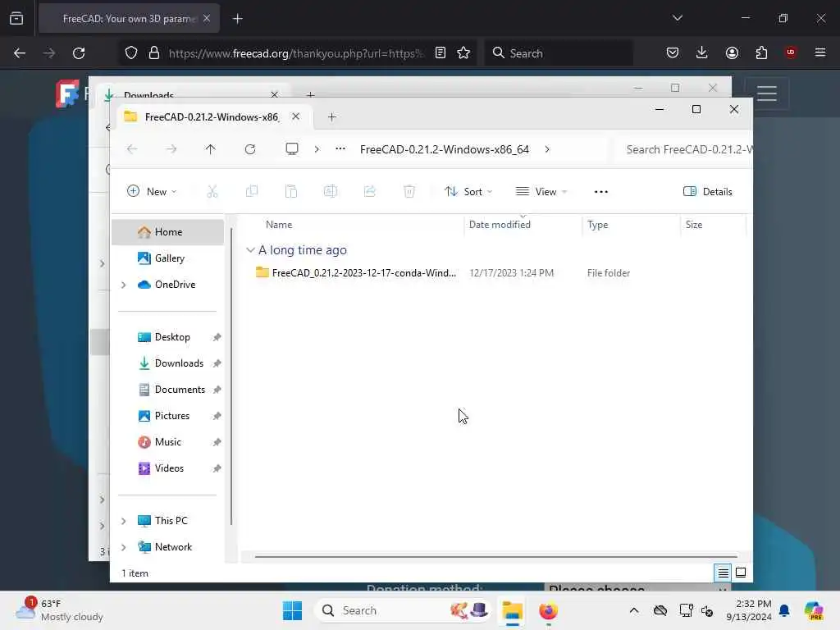The height and width of the screenshot is (630, 840).
Task: Close the FreeCAD-0.21.2 Explorer tab
Action: pyautogui.click(x=295, y=116)
